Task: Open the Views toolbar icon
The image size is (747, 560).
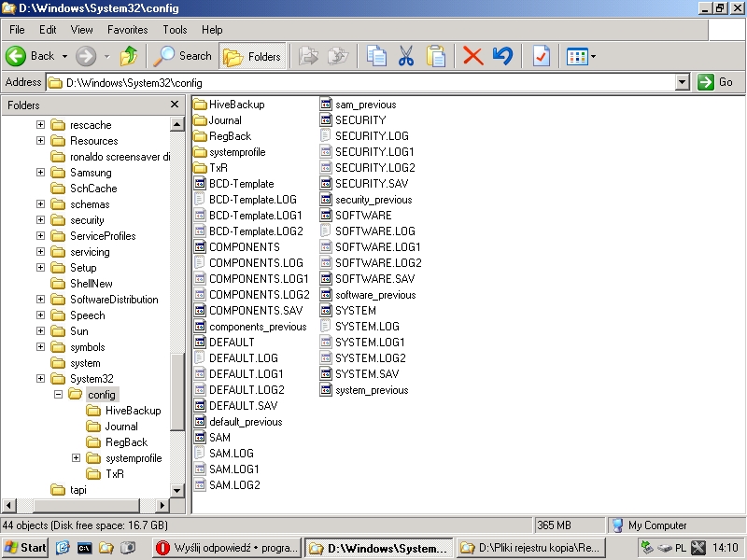Action: coord(580,56)
